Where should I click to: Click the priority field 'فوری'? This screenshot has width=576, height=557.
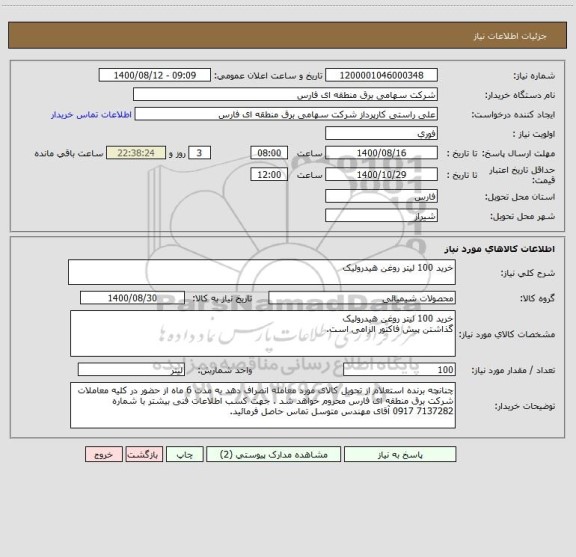coord(381,133)
